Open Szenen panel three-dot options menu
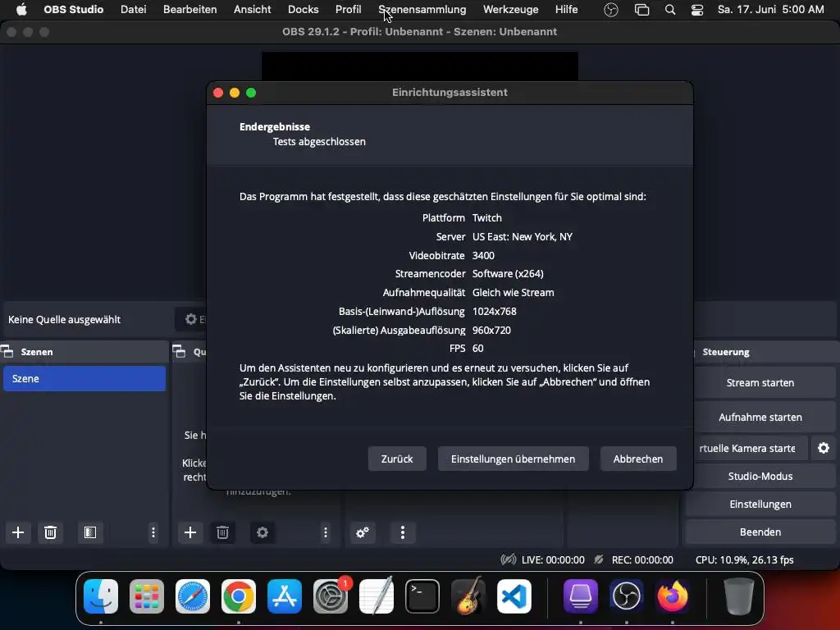This screenshot has width=840, height=630. coord(153,532)
